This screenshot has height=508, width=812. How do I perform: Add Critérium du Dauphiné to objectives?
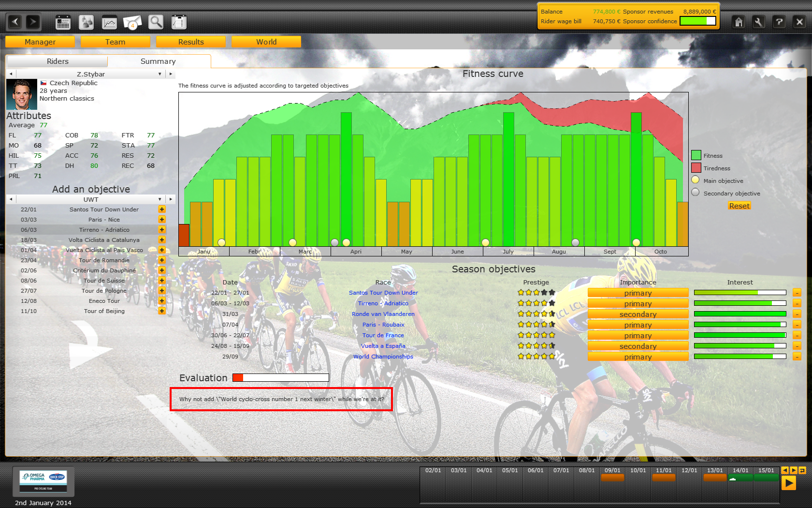coord(162,270)
